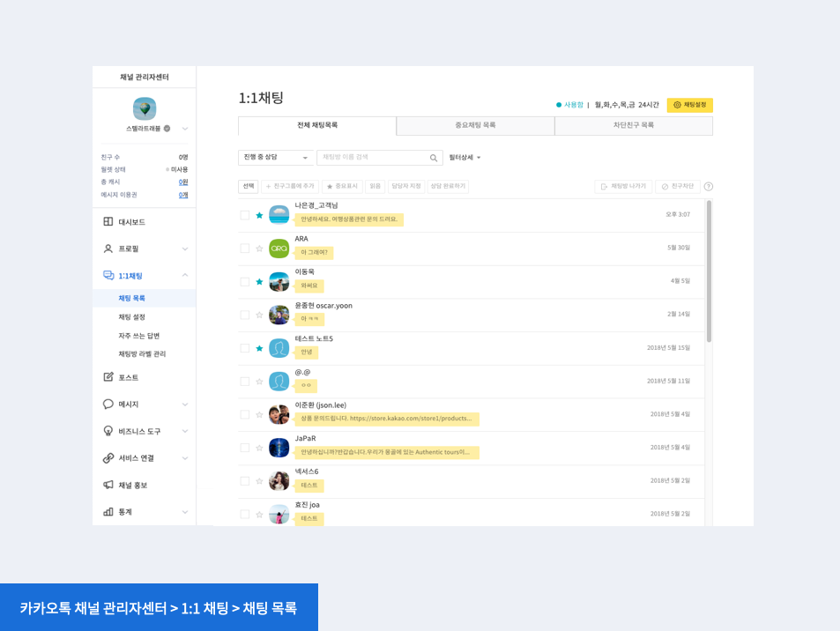840x631 pixels.
Task: Check the box for @.@ chat
Action: pos(245,382)
